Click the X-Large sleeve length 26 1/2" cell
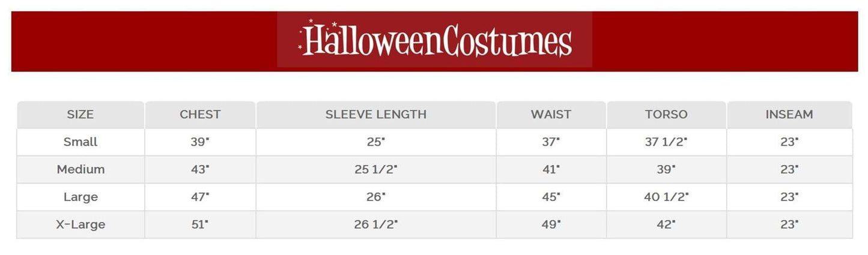The width and height of the screenshot is (868, 255). [375, 224]
